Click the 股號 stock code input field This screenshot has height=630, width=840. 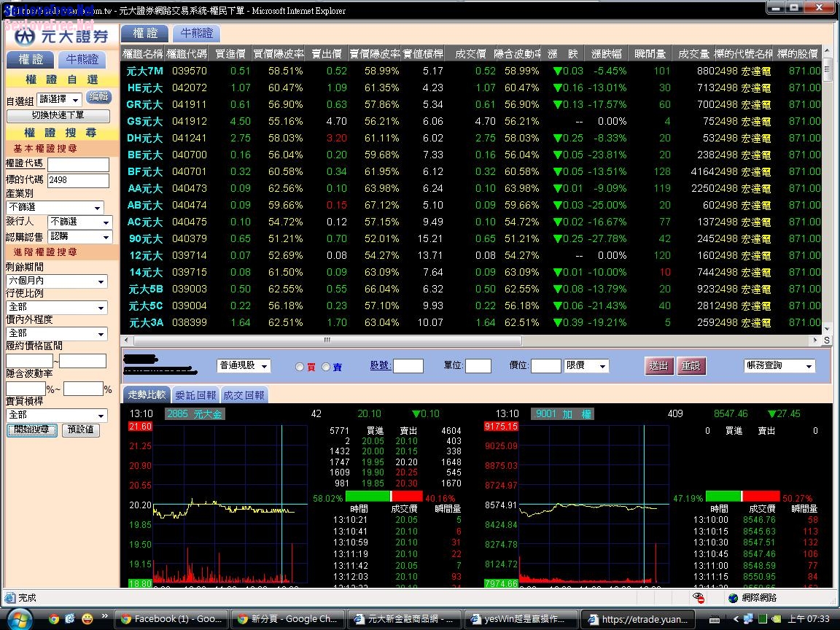point(408,366)
